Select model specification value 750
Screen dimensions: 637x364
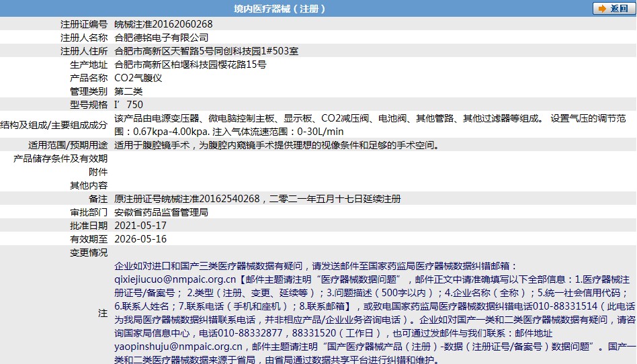134,104
